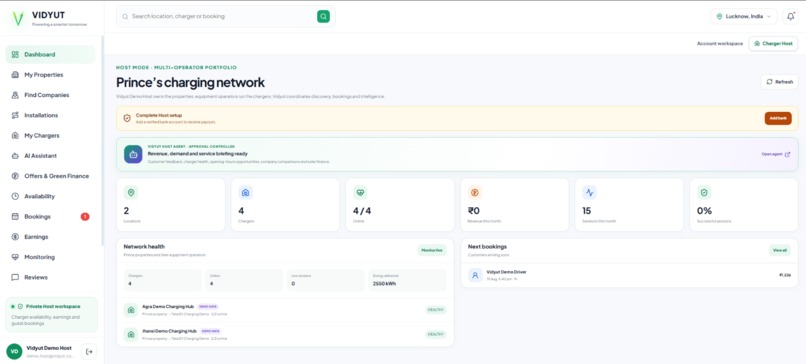This screenshot has height=364, width=806.
Task: Click the Vidyut Demo Driver booking name
Action: coord(506,272)
